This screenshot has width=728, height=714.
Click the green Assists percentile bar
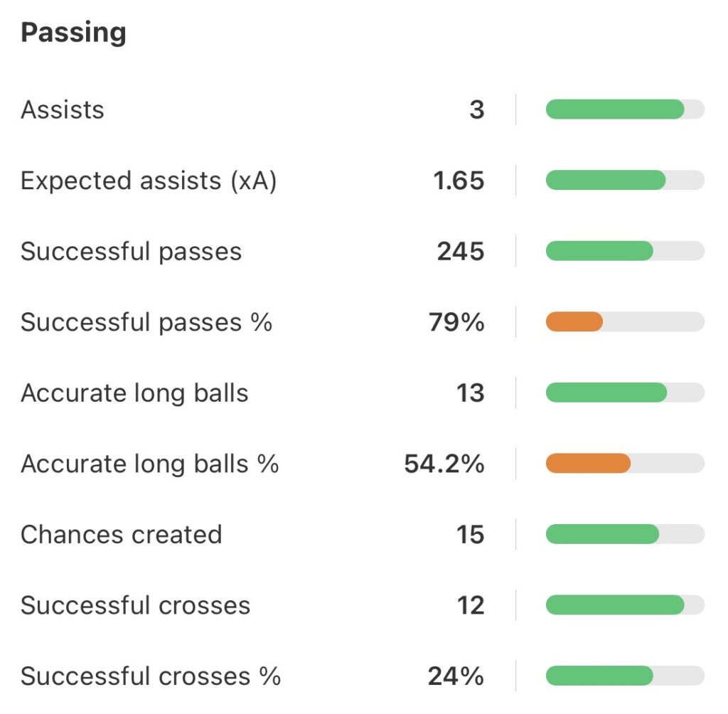click(615, 110)
